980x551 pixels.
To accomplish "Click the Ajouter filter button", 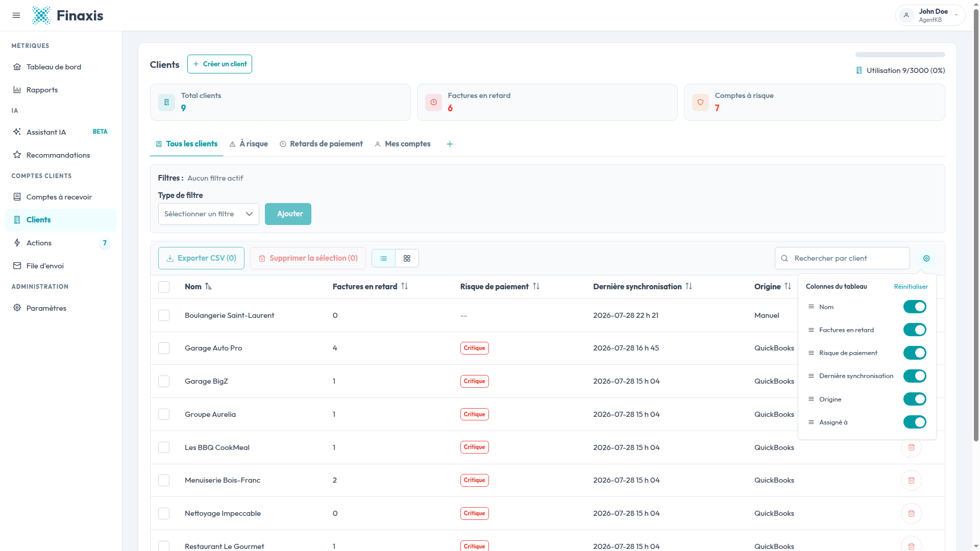I will click(288, 214).
